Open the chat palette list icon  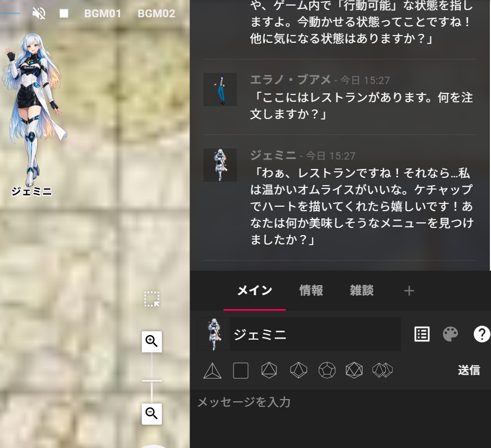[x=422, y=334]
